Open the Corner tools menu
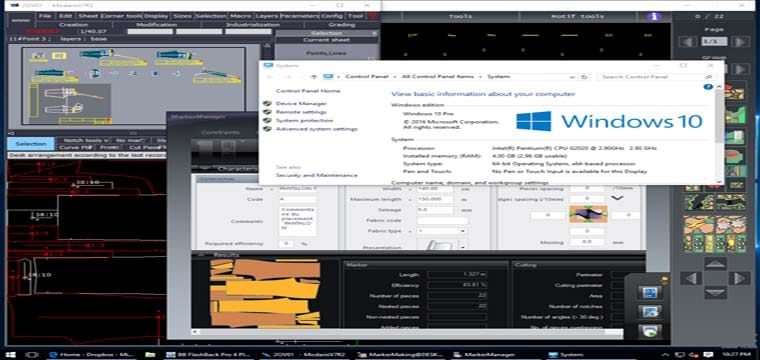 pos(122,16)
